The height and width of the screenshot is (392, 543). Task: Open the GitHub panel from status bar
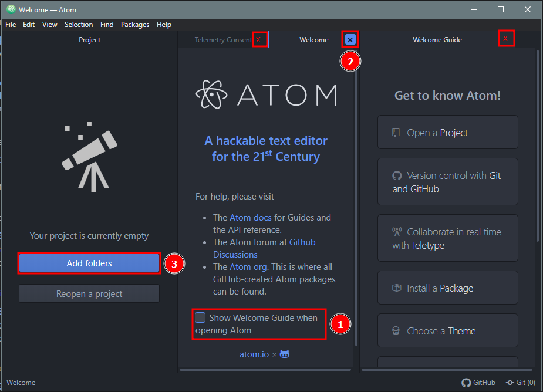pos(478,382)
